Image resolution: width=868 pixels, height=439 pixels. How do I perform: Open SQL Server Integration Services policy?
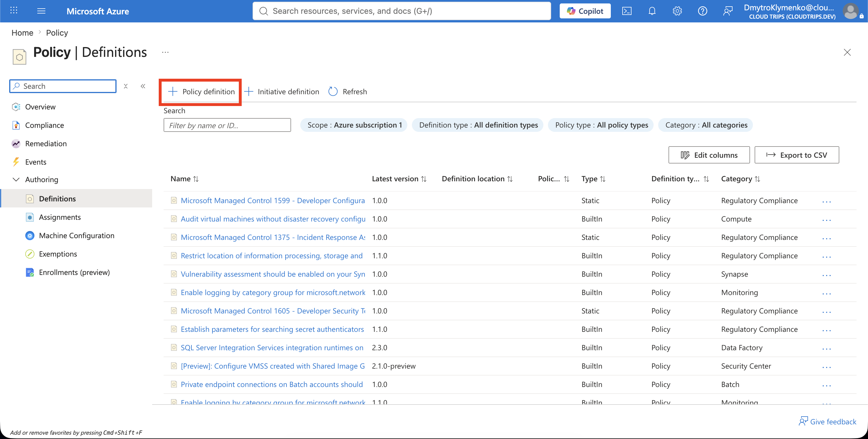point(272,348)
